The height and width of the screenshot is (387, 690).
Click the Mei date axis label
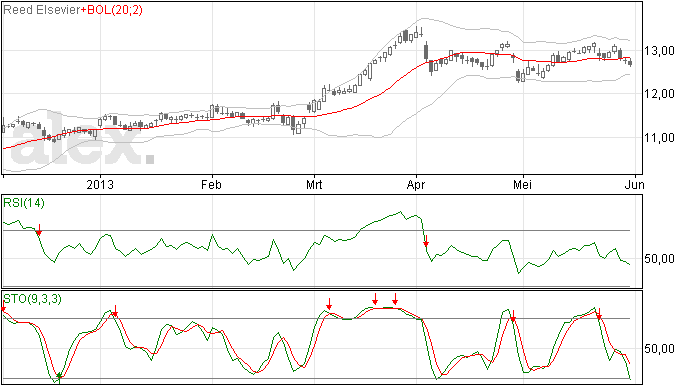tap(522, 184)
